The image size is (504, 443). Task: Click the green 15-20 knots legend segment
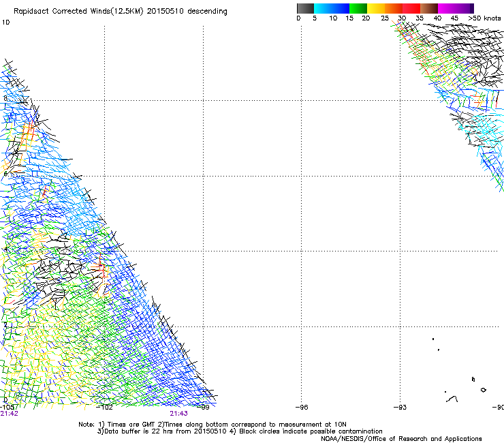point(358,8)
